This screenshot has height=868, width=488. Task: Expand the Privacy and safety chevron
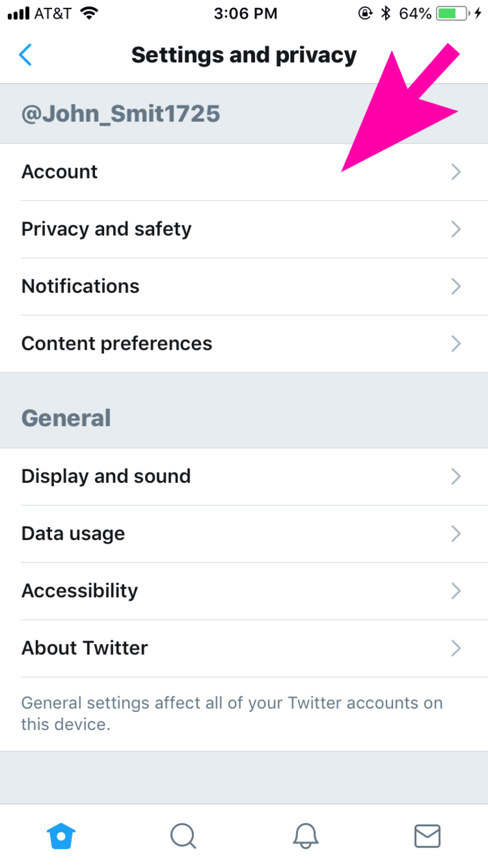point(456,229)
